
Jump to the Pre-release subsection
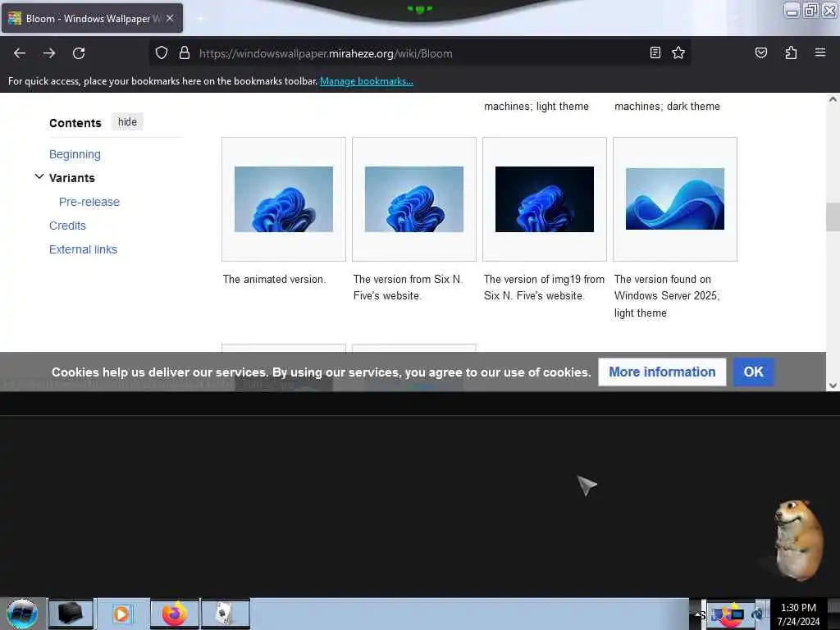coord(89,202)
